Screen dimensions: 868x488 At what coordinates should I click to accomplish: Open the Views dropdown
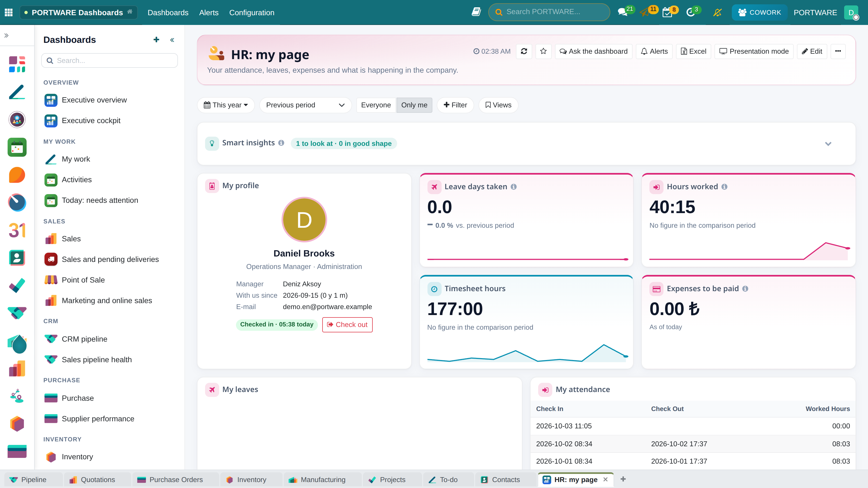pos(498,105)
